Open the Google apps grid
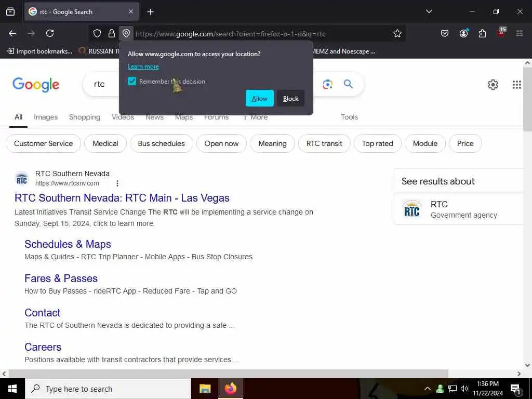 pyautogui.click(x=517, y=85)
